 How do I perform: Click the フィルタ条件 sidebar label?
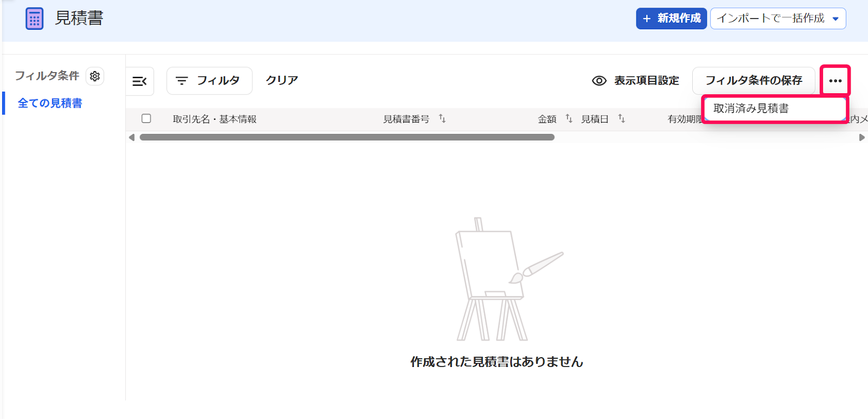click(47, 76)
